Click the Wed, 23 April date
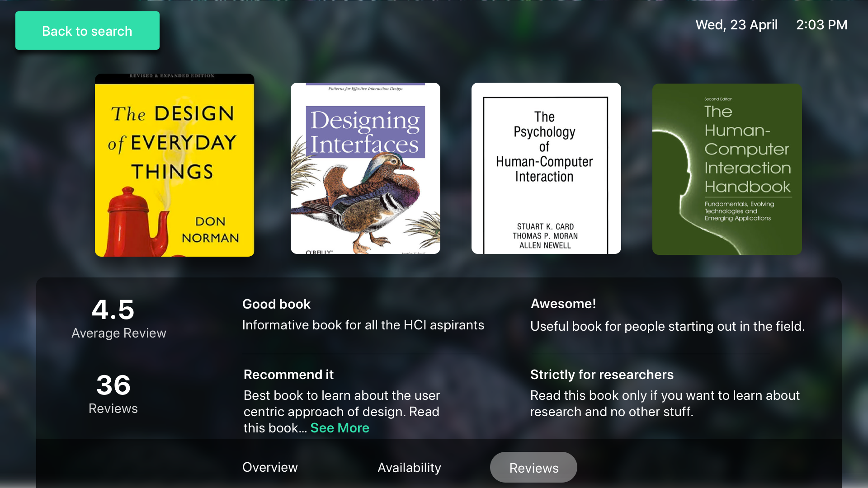This screenshot has height=488, width=868. point(736,25)
